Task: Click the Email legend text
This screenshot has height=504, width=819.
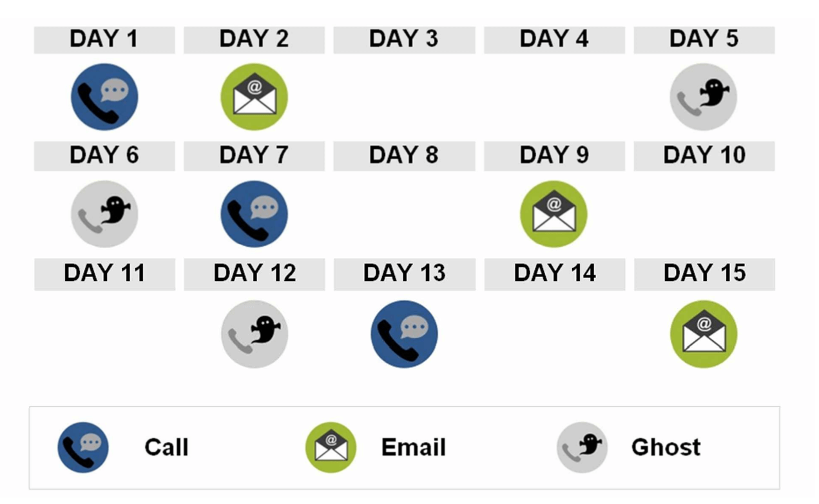Action: pos(414,447)
